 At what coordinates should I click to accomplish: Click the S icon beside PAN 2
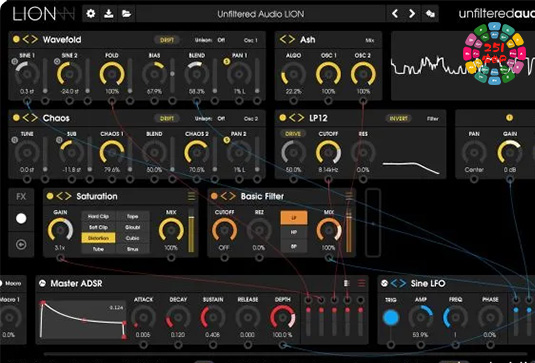click(x=227, y=140)
